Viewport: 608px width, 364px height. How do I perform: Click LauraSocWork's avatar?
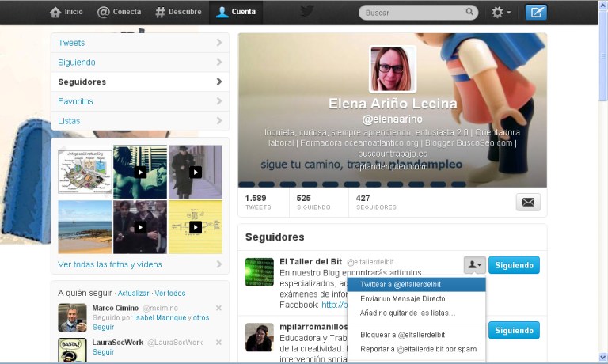[x=73, y=350]
